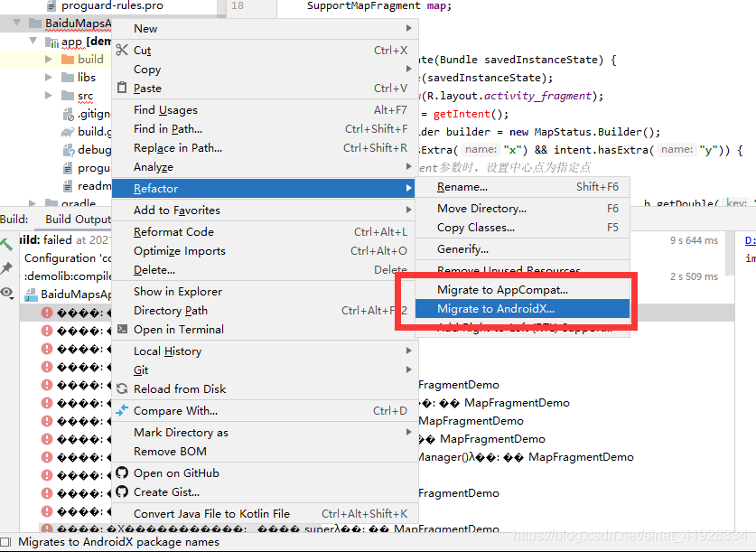Select Git menu item
The width and height of the screenshot is (756, 552).
265,370
